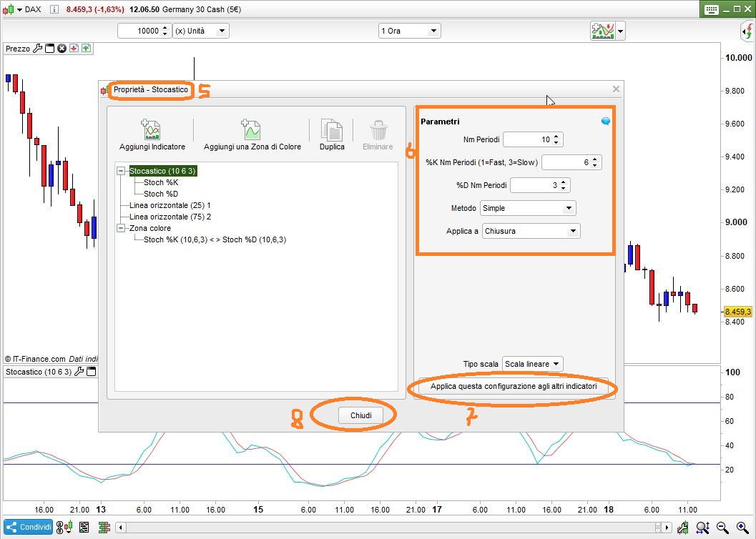Move Prezzo panel up with green arrow
756x539 pixels.
(x=86, y=48)
